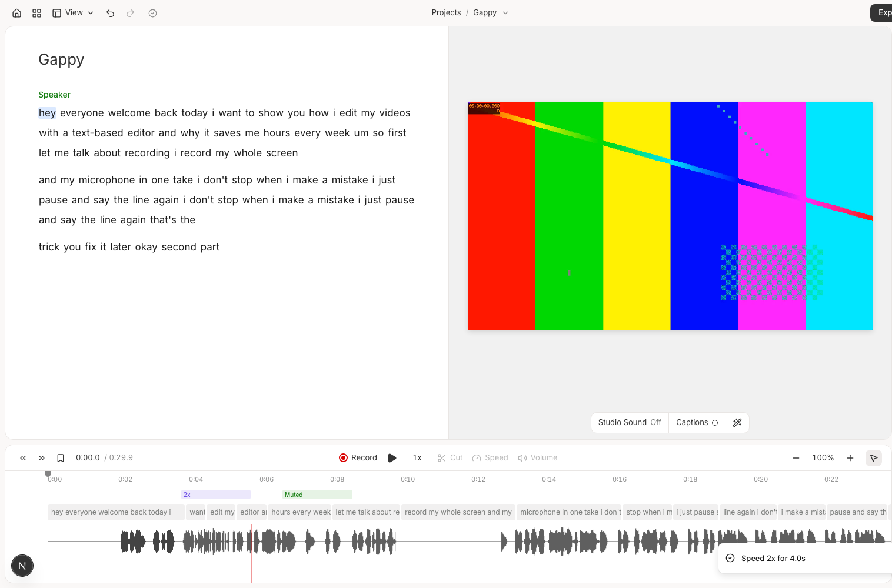Select the "let me talk about re" clip
The image size is (892, 588).
(x=367, y=512)
